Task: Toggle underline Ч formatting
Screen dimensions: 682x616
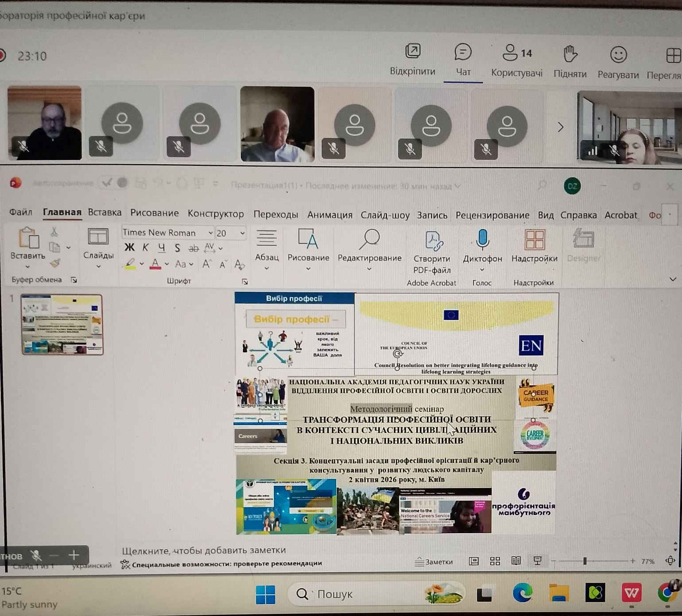Action: 162,248
